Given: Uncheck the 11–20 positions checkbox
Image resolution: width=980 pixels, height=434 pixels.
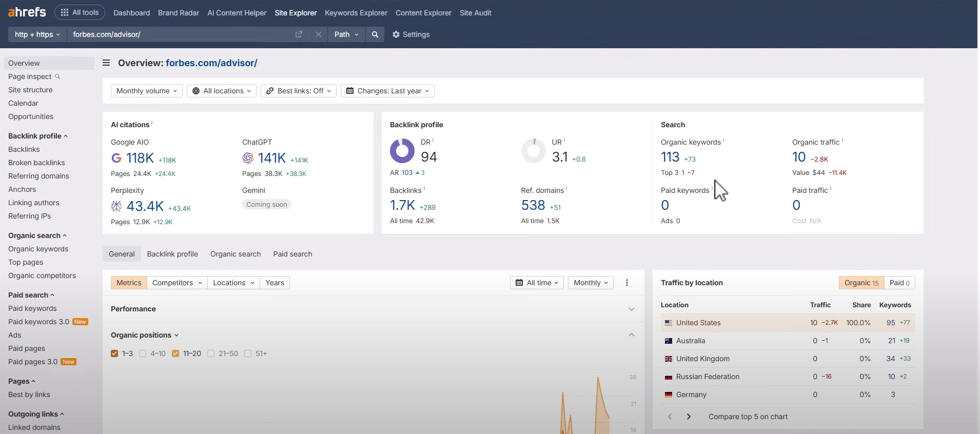Looking at the screenshot, I should [x=175, y=353].
